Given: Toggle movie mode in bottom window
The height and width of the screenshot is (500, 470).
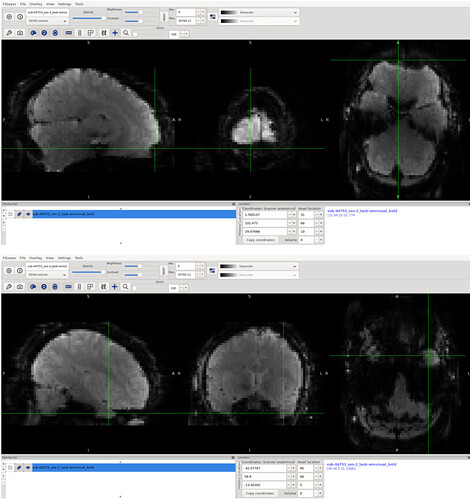Looking at the screenshot, I should [104, 287].
